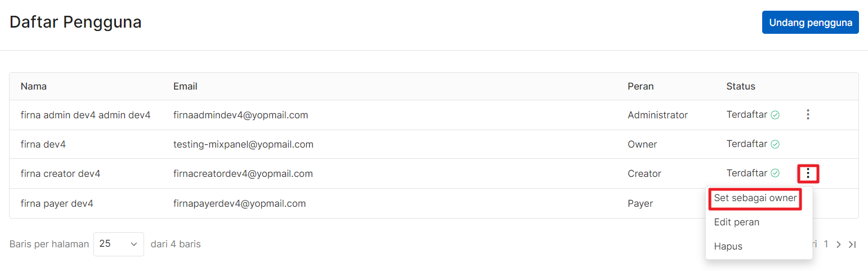Click the Undang pengguna button

click(x=811, y=23)
